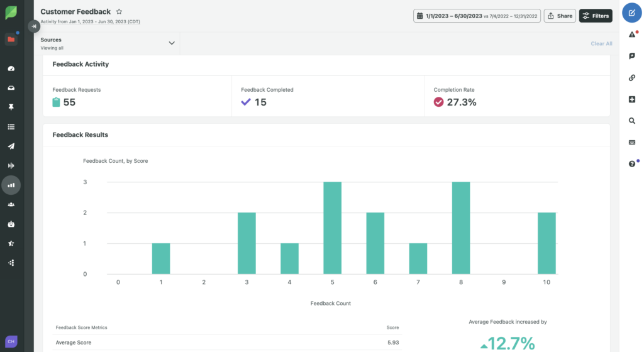Toggle the sidebar collapse arrow button
644x352 pixels.
(34, 26)
